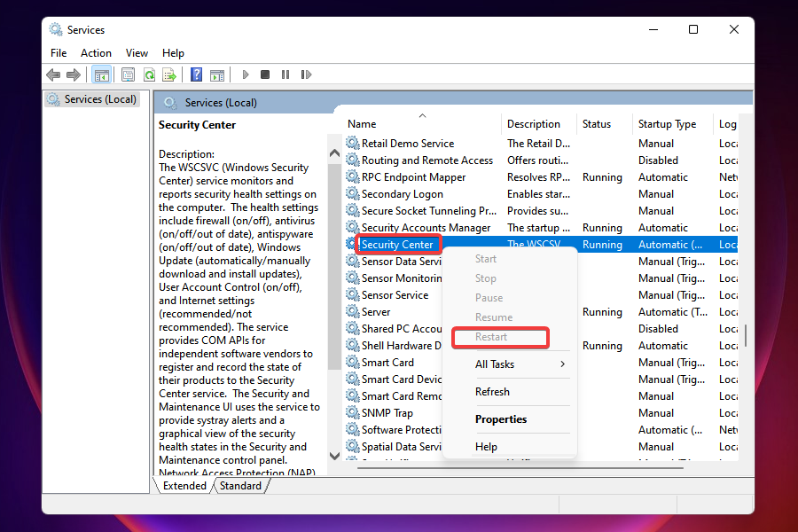Viewport: 798px width, 532px height.
Task: Click Show/Hide Action Pane toolbar icon
Action: point(217,74)
